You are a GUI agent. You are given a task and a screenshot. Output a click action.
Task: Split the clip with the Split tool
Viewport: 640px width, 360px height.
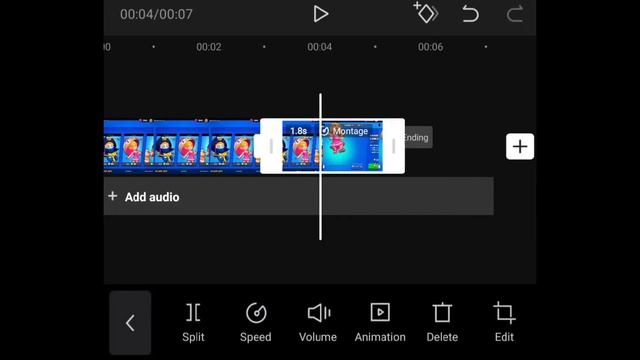tap(193, 323)
